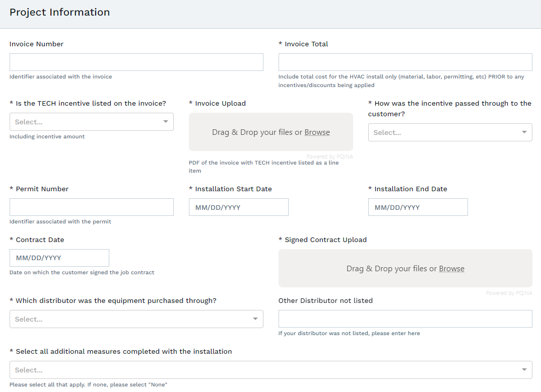Select the Installation Start Date field
The height and width of the screenshot is (392, 541).
click(x=238, y=207)
